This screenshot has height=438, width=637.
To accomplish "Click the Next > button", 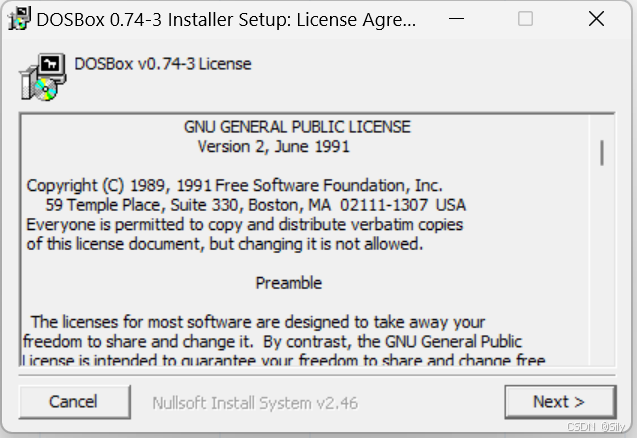I will click(x=560, y=402).
